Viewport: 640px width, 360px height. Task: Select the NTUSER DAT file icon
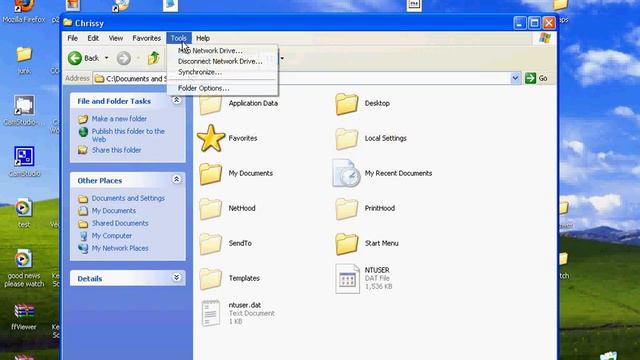tap(347, 278)
